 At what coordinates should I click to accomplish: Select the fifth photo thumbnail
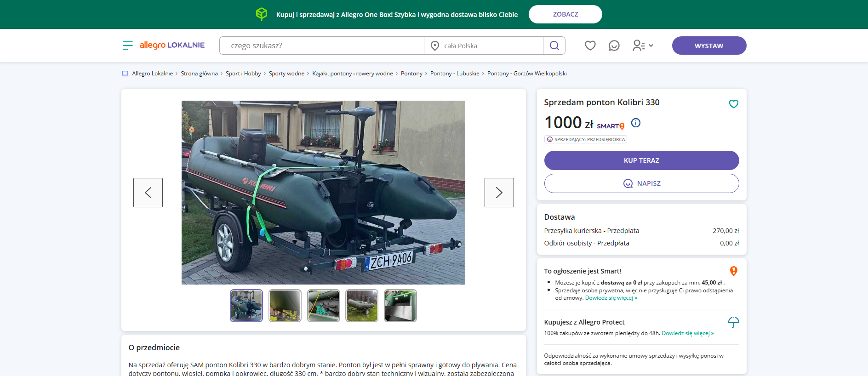click(400, 306)
